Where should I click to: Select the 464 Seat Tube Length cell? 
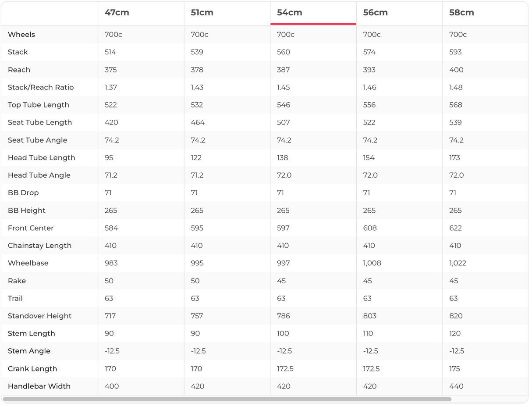[x=198, y=122]
